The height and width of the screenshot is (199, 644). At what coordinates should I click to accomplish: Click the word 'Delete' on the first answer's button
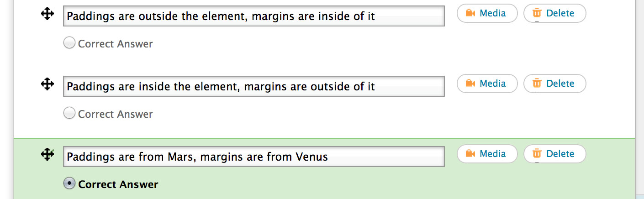pos(560,13)
